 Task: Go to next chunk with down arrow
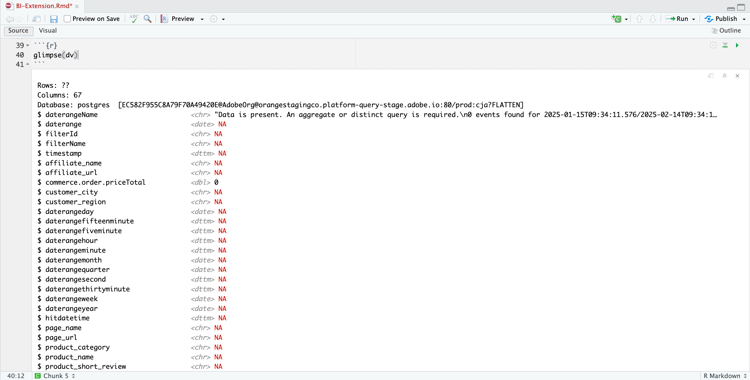[x=652, y=19]
